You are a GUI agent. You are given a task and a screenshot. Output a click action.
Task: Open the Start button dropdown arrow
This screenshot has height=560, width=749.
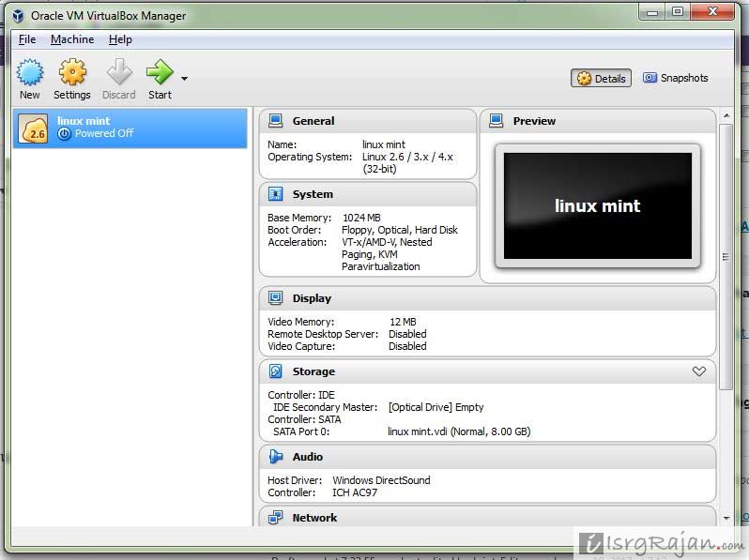pyautogui.click(x=184, y=78)
